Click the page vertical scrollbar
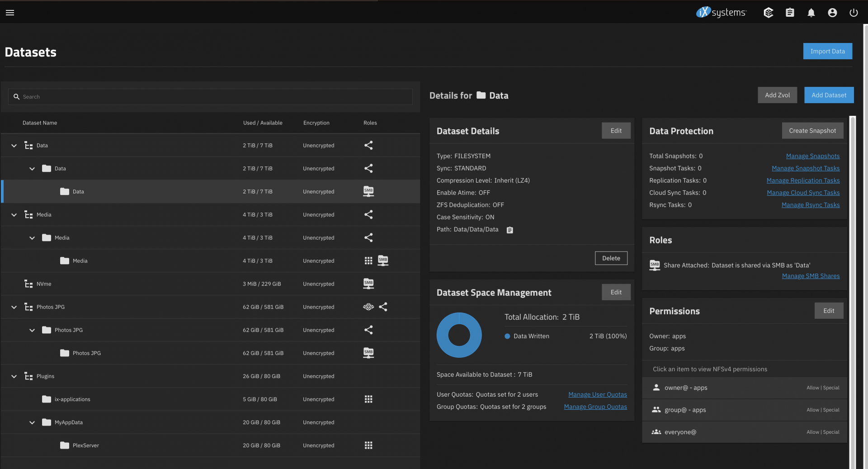The image size is (868, 469). [865, 246]
